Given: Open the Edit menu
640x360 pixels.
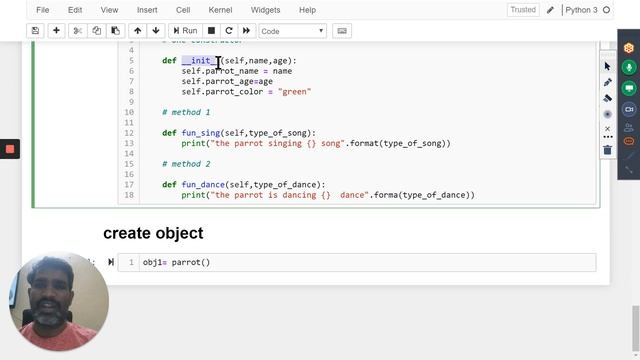Looking at the screenshot, I should pyautogui.click(x=75, y=10).
